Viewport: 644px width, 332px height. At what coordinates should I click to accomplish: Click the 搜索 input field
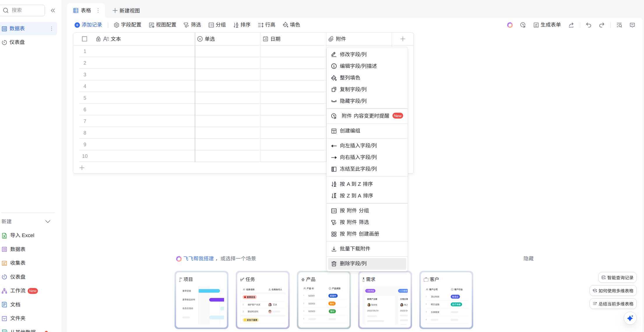pos(23,10)
